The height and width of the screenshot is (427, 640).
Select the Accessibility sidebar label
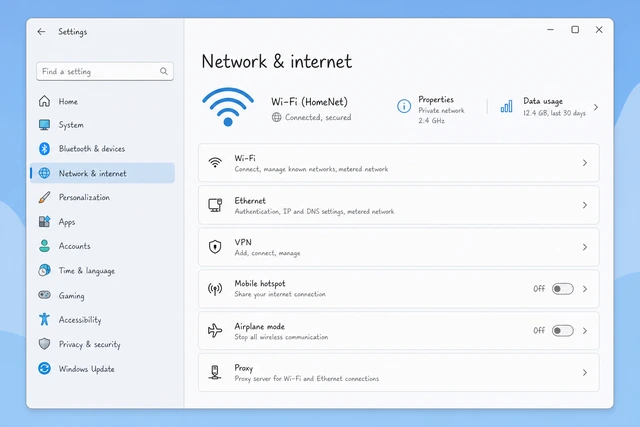coord(80,320)
